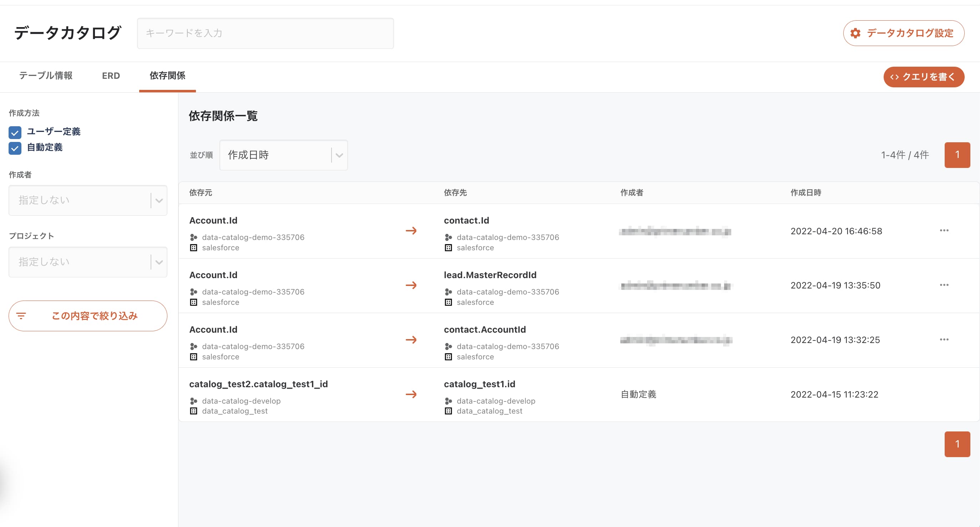This screenshot has width=980, height=527.
Task: Open more options for contact.AccountId row
Action: tap(944, 339)
